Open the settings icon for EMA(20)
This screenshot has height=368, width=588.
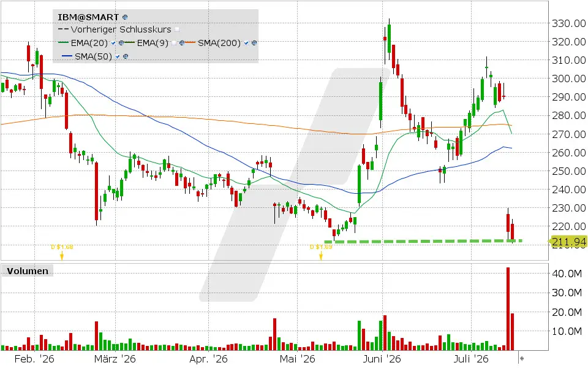point(121,43)
